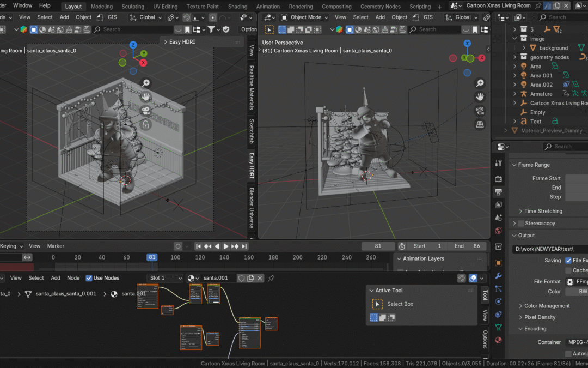Open the Scene properties tab
Viewport: 588px width, 368px height.
[498, 218]
